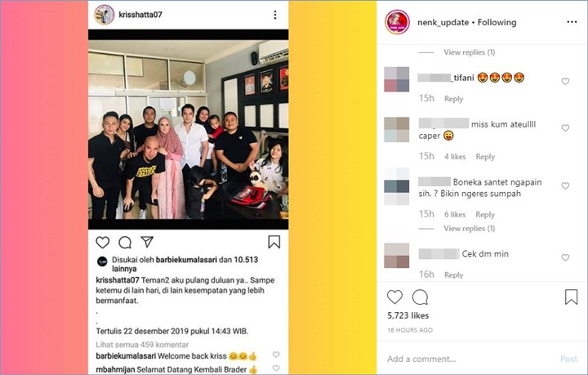588x375 pixels.
Task: Open nenk_update profile name
Action: point(443,23)
